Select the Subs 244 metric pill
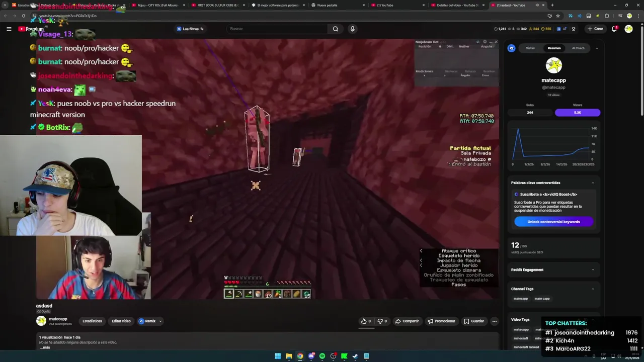This screenshot has width=644, height=362. 530,113
